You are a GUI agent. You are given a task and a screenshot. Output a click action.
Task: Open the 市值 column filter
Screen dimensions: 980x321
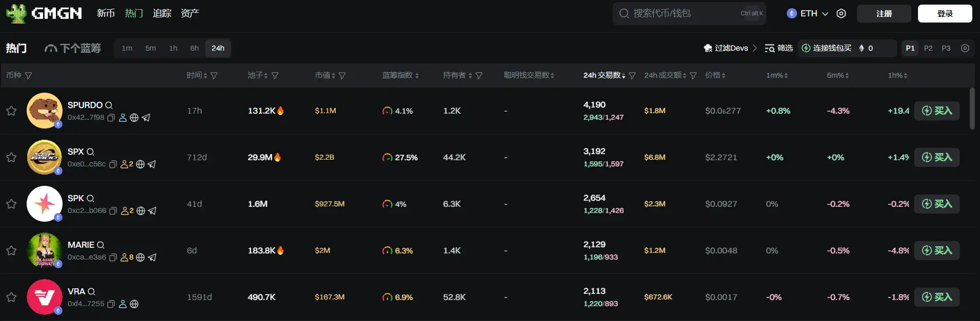tap(342, 76)
